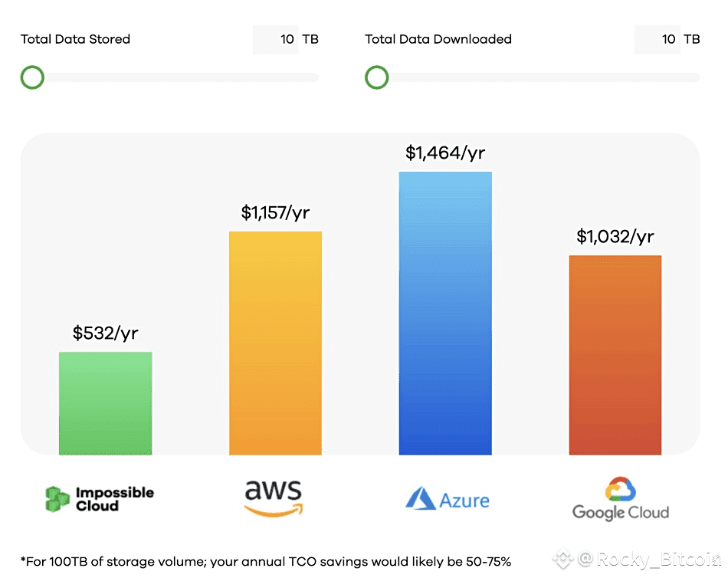Click the Total Data Stored slider handle
The height and width of the screenshot is (578, 728).
32,77
